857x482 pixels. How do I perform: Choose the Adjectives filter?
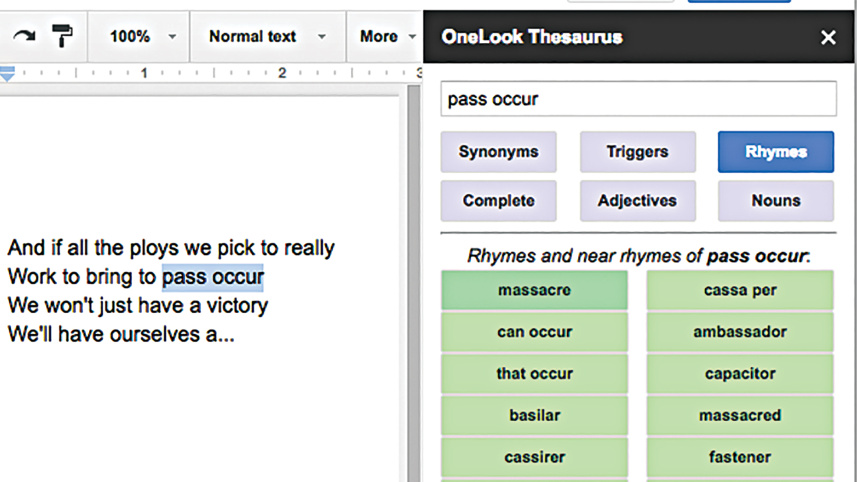coord(637,201)
